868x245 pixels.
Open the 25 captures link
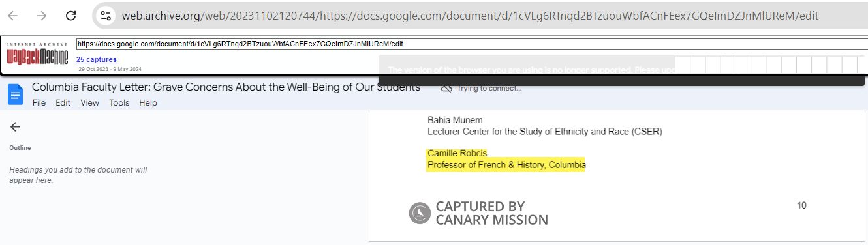pos(97,59)
